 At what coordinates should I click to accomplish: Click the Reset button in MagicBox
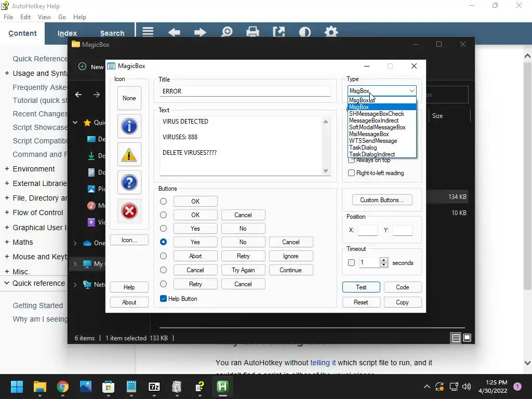[361, 302]
